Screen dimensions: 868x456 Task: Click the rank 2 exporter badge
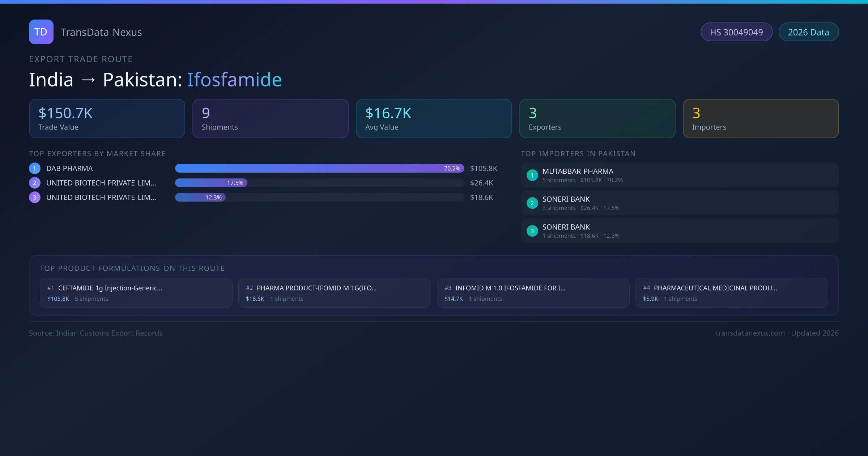(35, 183)
